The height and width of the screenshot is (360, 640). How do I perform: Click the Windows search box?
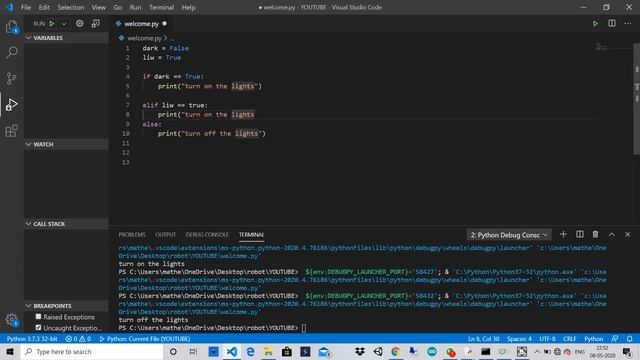tap(92, 351)
